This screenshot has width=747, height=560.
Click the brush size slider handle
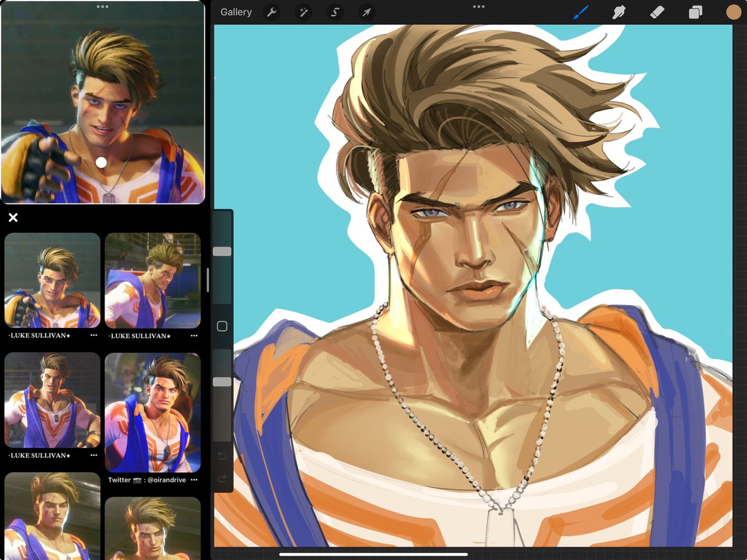click(222, 251)
